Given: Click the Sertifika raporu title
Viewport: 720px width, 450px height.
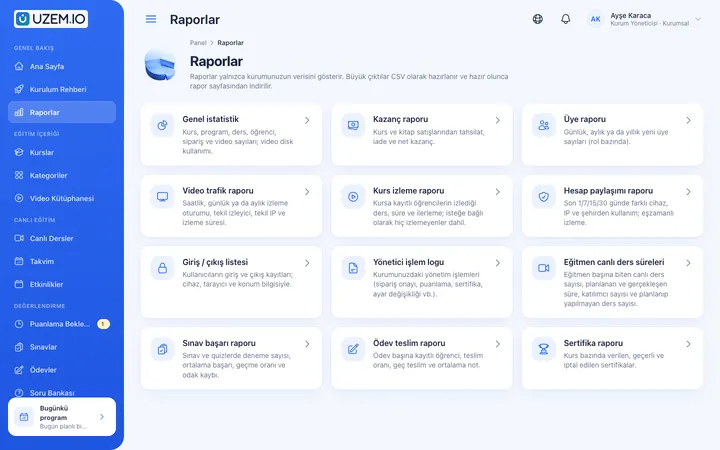Looking at the screenshot, I should pyautogui.click(x=593, y=343).
